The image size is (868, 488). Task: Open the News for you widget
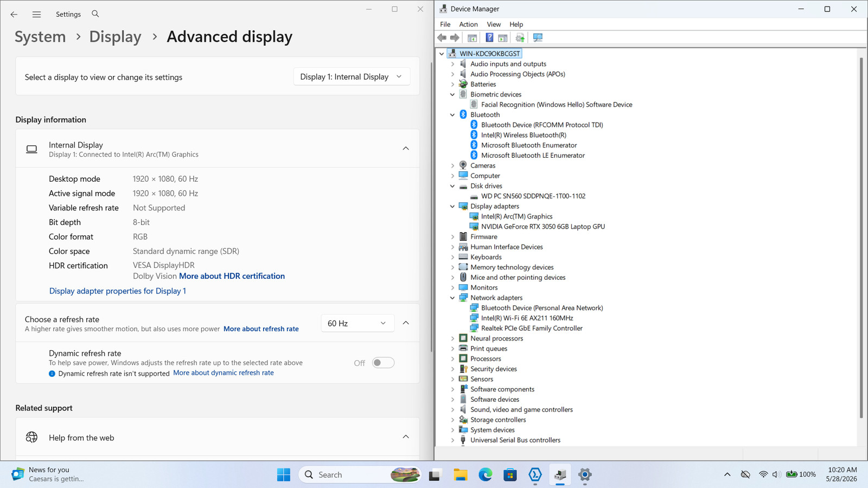[48, 474]
